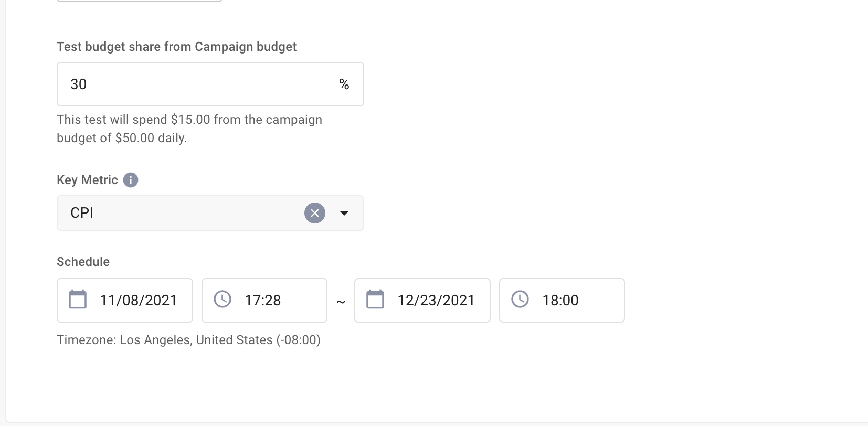Click the percent symbol in budget field
This screenshot has height=426, width=868.
[344, 84]
